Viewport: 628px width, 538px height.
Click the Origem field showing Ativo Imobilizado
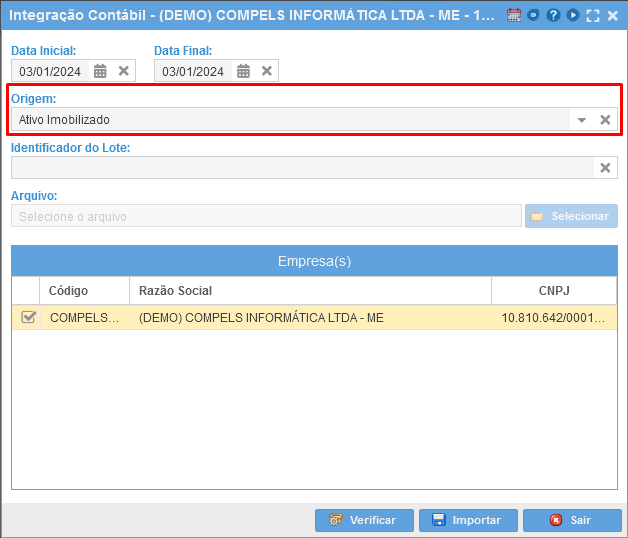291,119
